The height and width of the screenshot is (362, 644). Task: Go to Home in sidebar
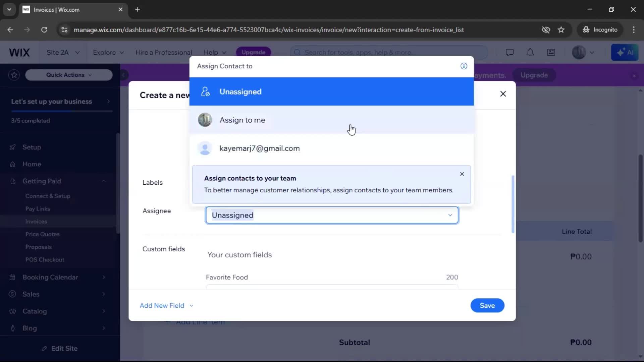coord(32,164)
